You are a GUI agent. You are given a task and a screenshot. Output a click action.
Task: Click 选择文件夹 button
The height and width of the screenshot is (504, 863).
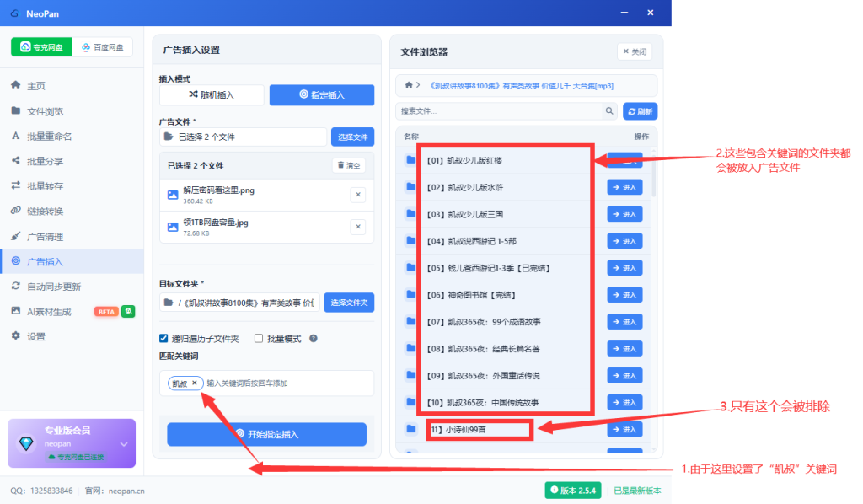coord(349,303)
